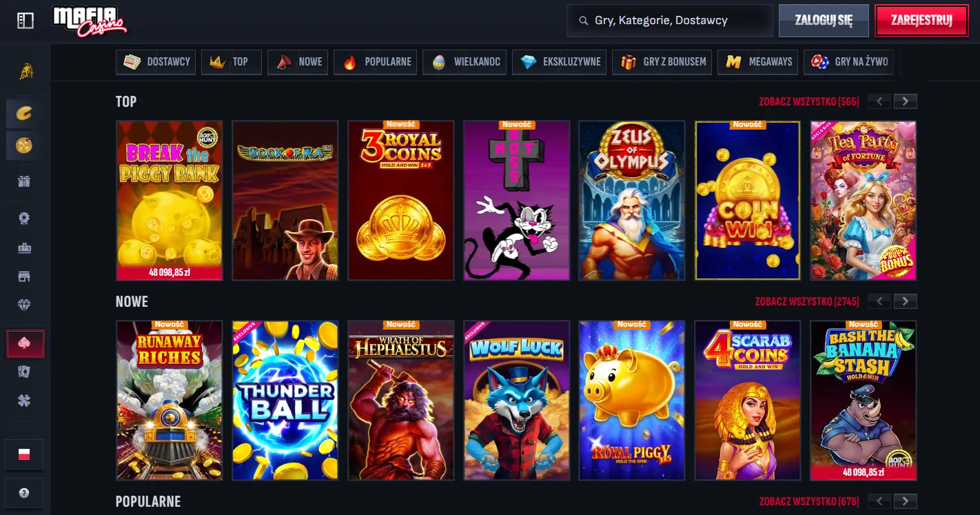Click the NOWE section heading
The image size is (980, 515).
pyautogui.click(x=132, y=302)
